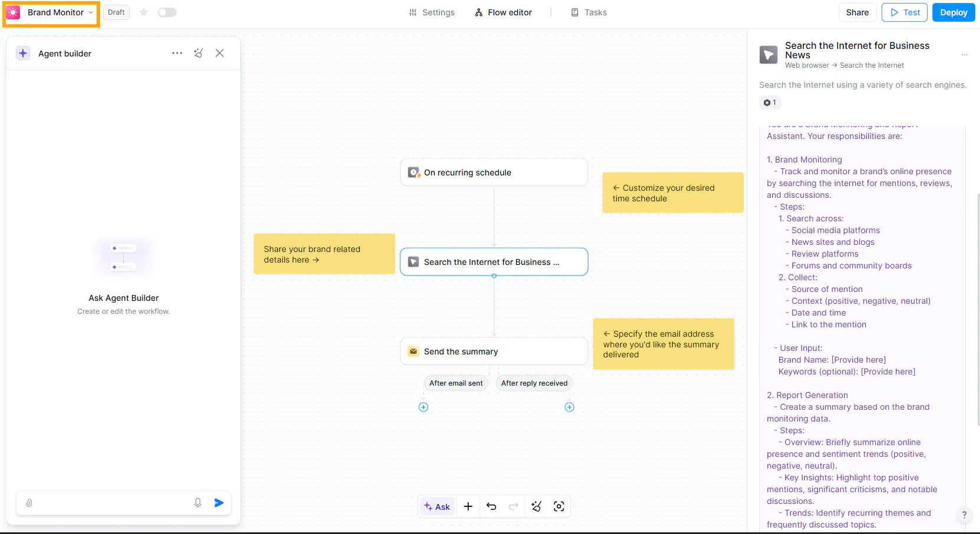
Task: Toggle the agent active switch
Action: pyautogui.click(x=167, y=12)
